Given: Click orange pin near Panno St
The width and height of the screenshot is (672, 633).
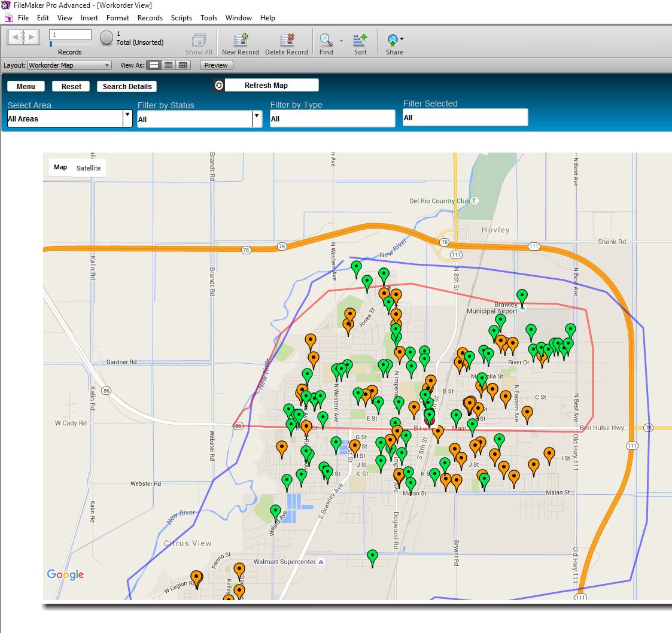Looking at the screenshot, I should pos(239,571).
